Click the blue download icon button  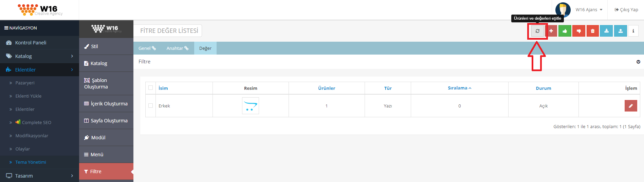pos(606,31)
